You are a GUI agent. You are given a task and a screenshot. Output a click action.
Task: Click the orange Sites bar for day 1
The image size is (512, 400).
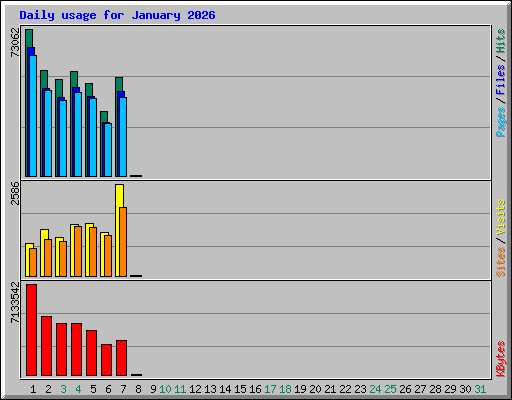(x=33, y=262)
